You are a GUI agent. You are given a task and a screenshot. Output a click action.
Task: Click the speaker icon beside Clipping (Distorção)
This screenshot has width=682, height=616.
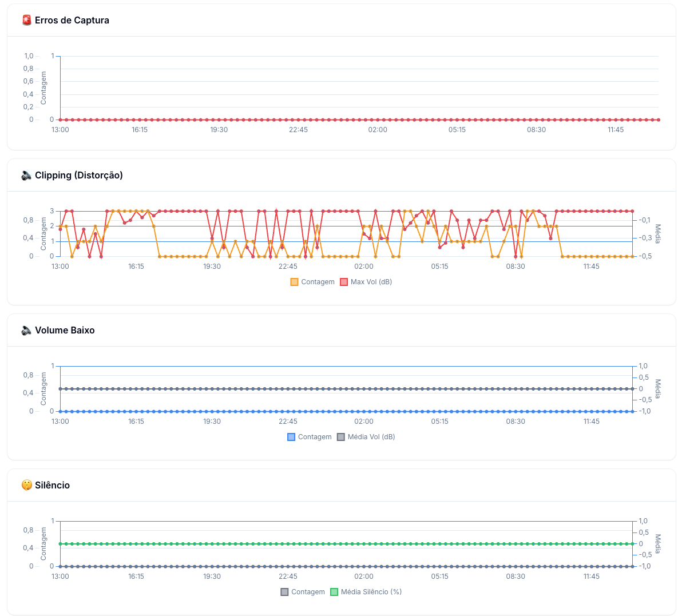tap(27, 176)
